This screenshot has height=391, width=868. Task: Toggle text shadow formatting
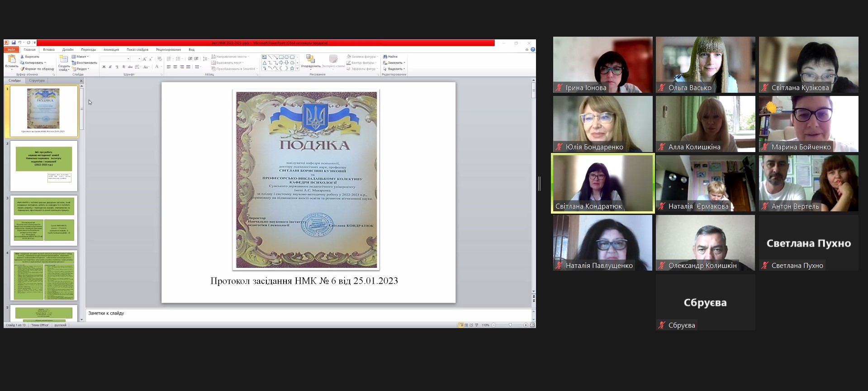coord(123,67)
